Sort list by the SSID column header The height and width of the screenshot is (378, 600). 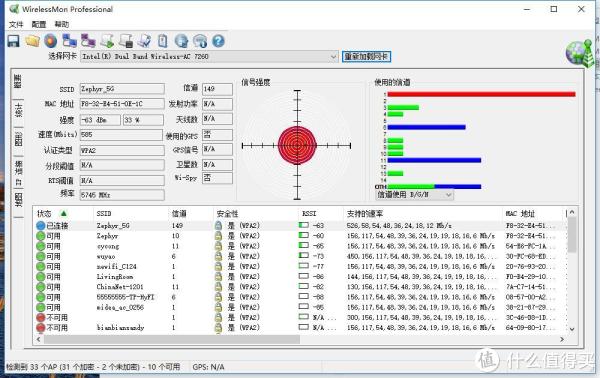104,213
